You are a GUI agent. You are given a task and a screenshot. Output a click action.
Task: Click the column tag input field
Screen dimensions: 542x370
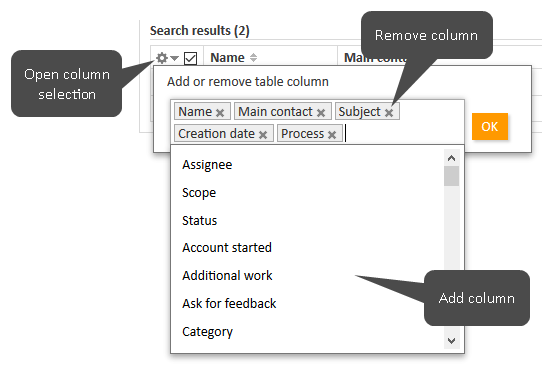(404, 133)
